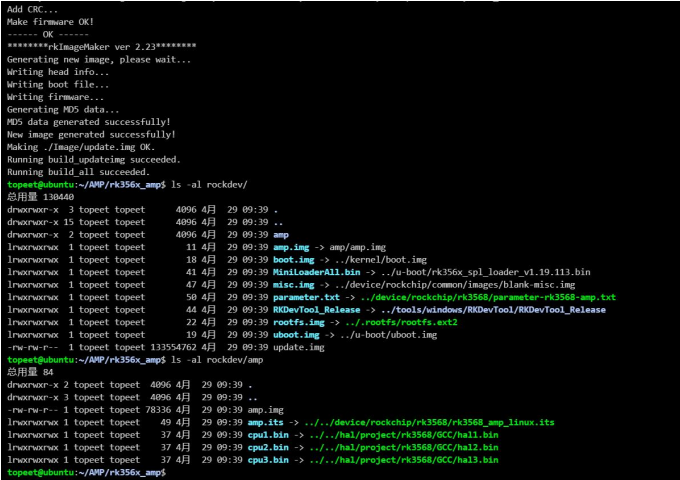Screen dimensions: 680x480
Task: Click the 'amp.its' symlink name
Action: (x=265, y=422)
